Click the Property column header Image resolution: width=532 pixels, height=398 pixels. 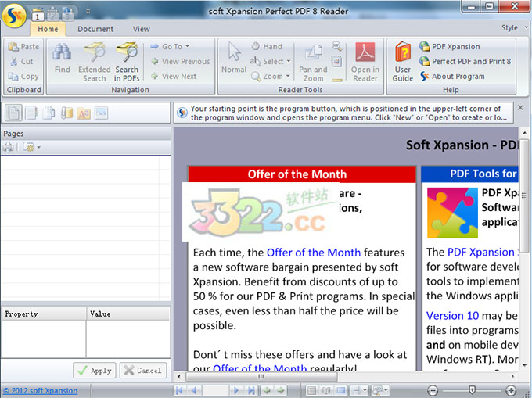pyautogui.click(x=44, y=314)
